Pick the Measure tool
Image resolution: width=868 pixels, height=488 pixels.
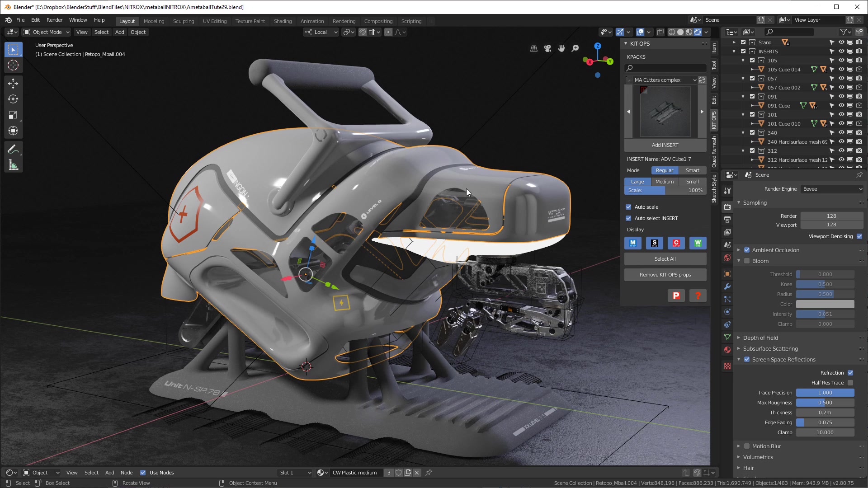pos(13,165)
